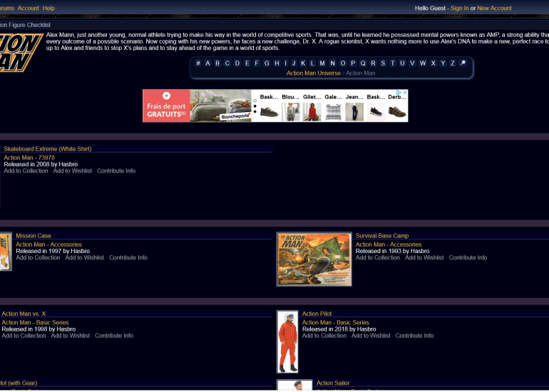Open the Help menu
This screenshot has height=392, width=549.
(x=48, y=8)
